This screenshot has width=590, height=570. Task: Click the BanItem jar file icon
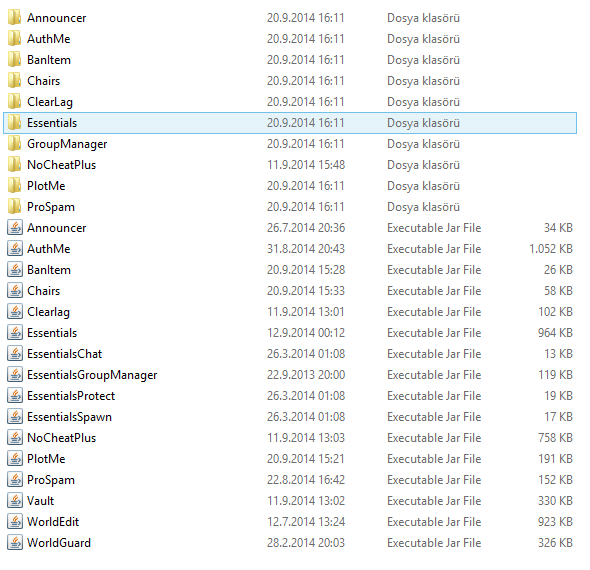[x=15, y=270]
